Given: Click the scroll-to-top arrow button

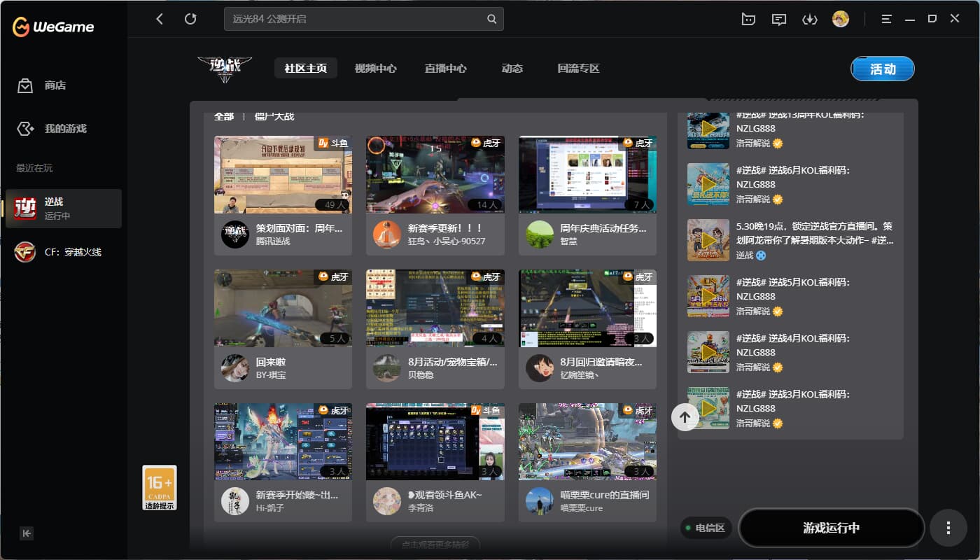Looking at the screenshot, I should click(x=685, y=417).
